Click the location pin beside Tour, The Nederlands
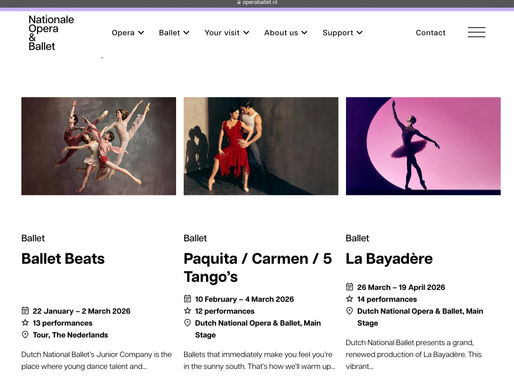Viewport: 514px width, 386px height. [25, 335]
